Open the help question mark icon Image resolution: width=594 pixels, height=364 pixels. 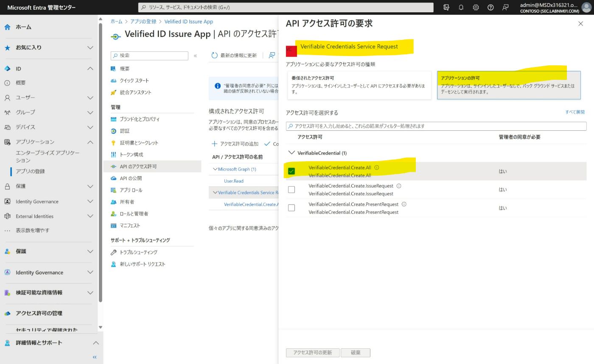point(490,7)
